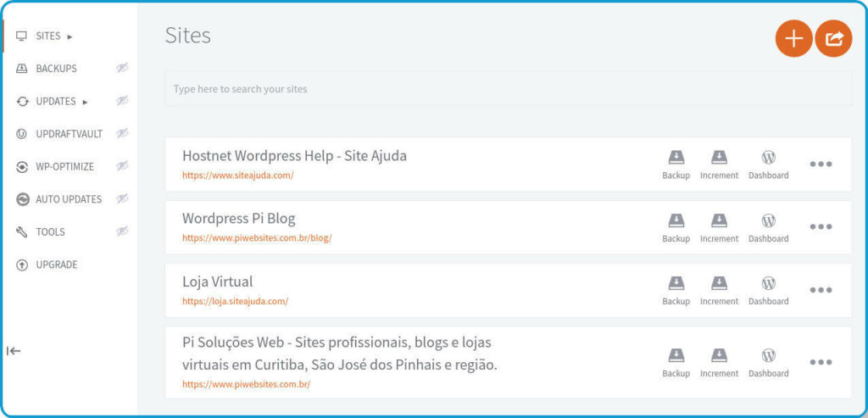Toggle visibility eye next to WP-Optimize
The image size is (868, 418).
pos(122,165)
